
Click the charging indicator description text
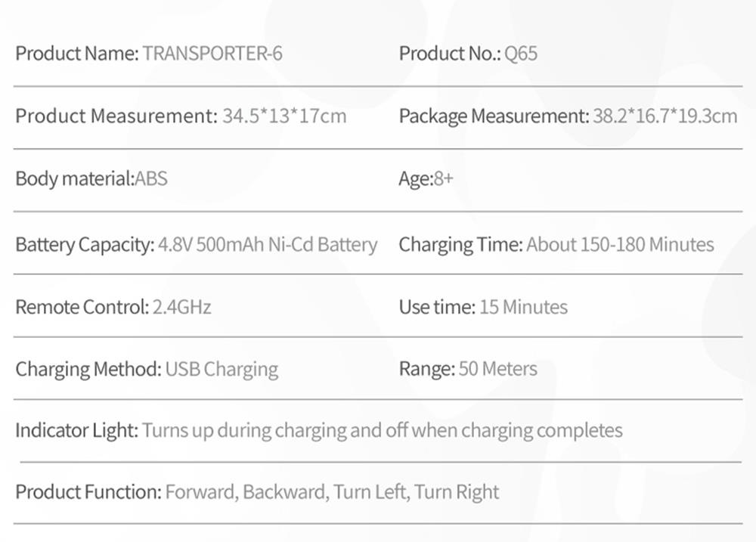point(382,431)
